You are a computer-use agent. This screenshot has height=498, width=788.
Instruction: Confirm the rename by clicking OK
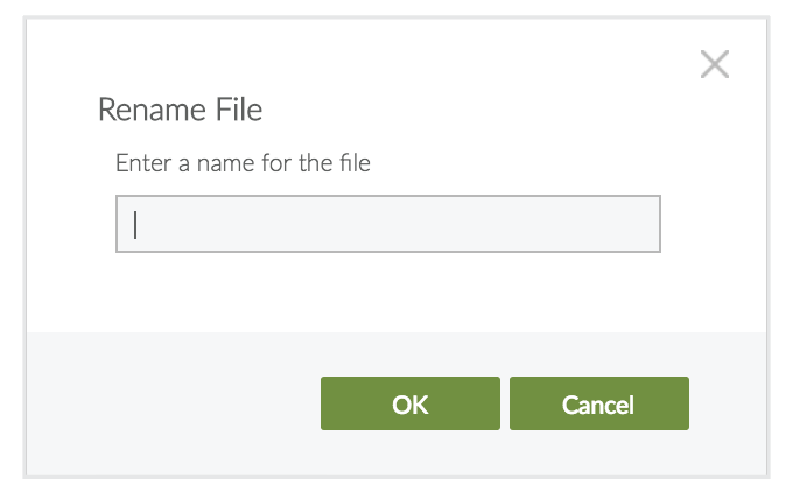tap(410, 404)
